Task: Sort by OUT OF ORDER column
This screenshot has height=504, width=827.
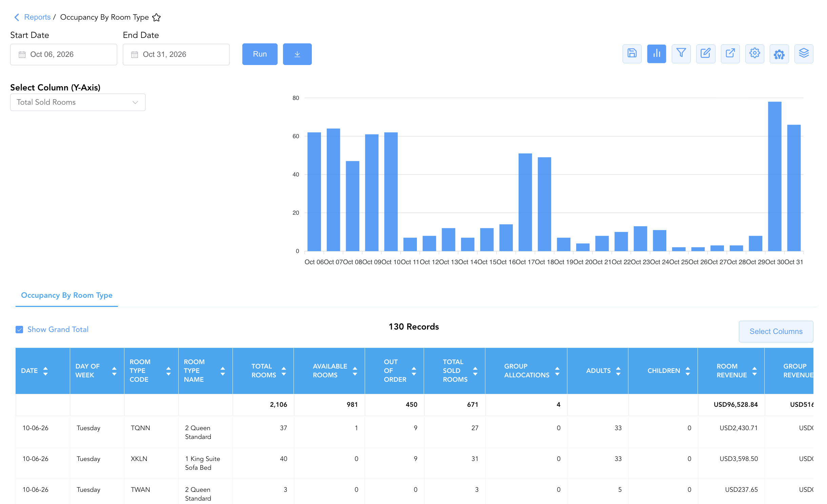Action: [414, 371]
